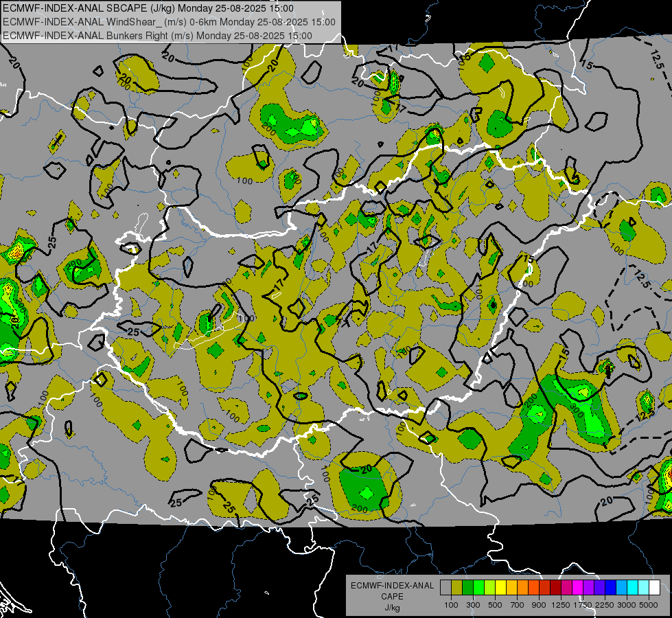Click the pure blue legend swatch

point(611,588)
